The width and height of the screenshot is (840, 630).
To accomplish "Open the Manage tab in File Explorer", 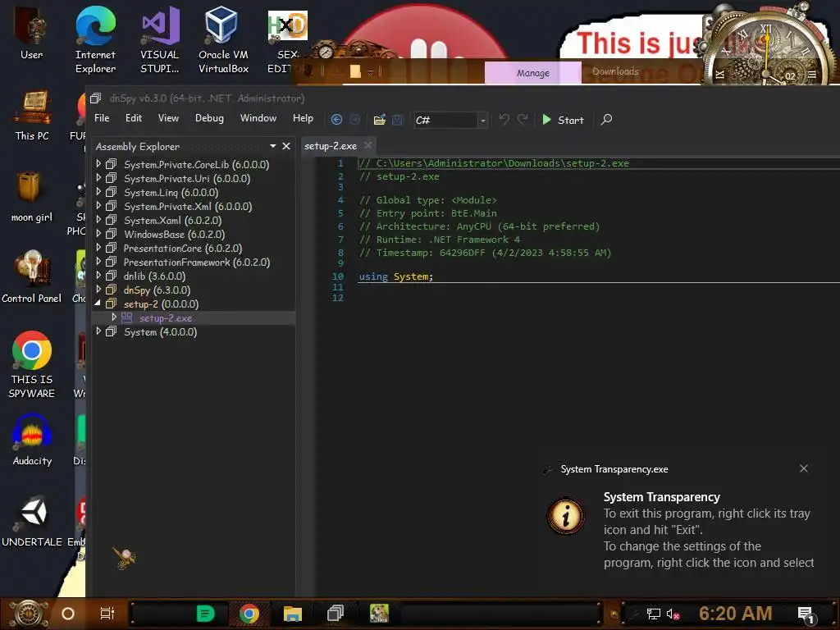I will [x=533, y=73].
